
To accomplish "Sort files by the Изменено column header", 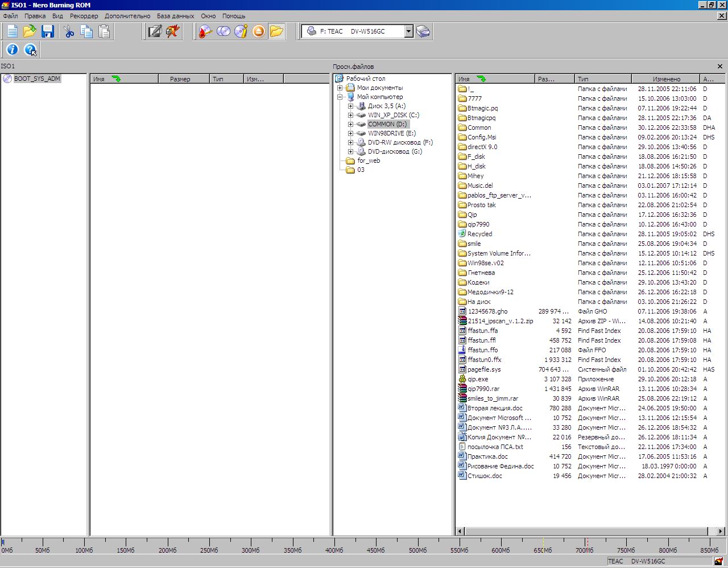I will pos(666,79).
